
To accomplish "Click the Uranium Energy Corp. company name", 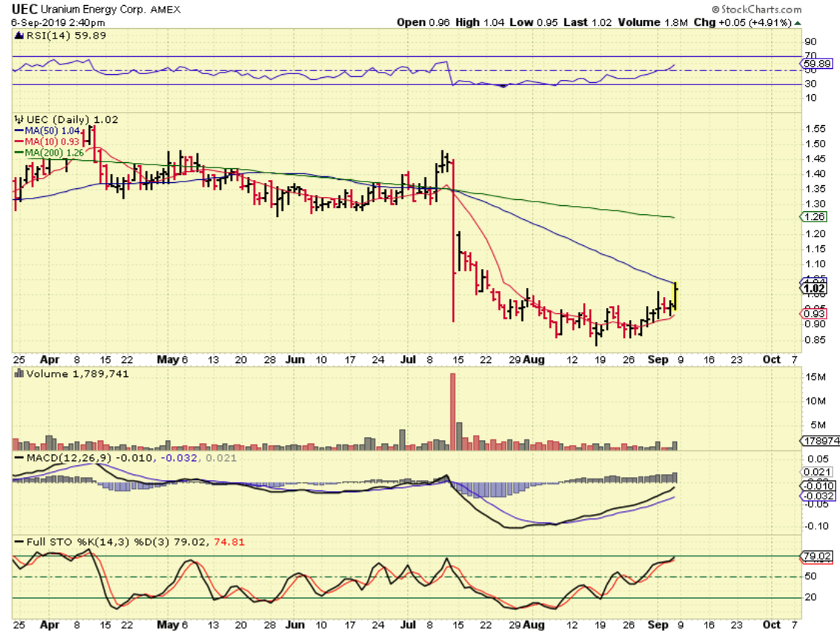I will coord(93,10).
